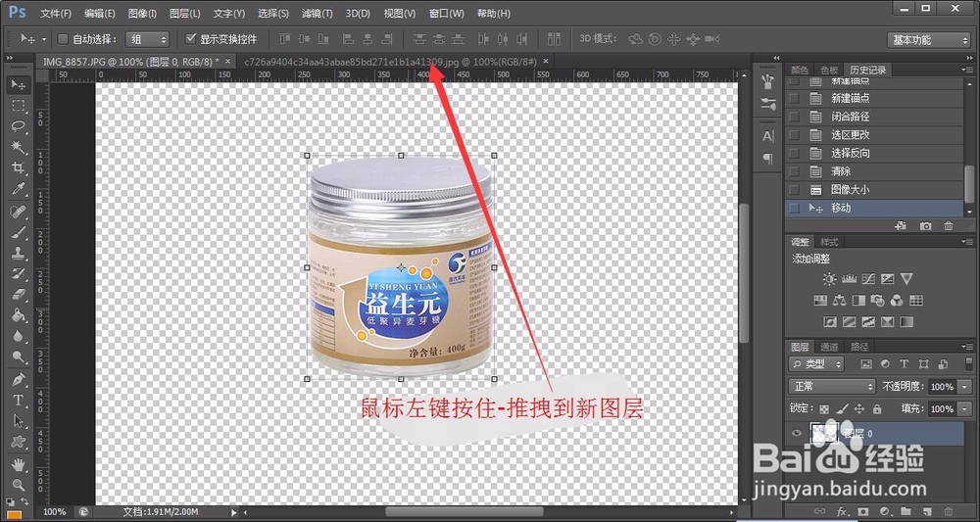Screen dimensions: 980x522
Task: Select the Dodge tool
Action: click(18, 356)
